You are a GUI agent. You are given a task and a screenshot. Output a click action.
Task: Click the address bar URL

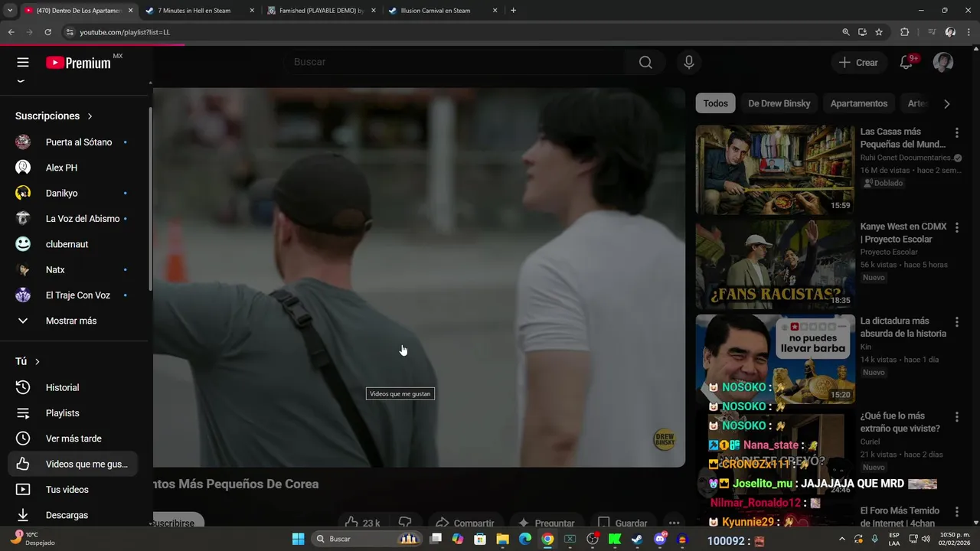coord(125,32)
